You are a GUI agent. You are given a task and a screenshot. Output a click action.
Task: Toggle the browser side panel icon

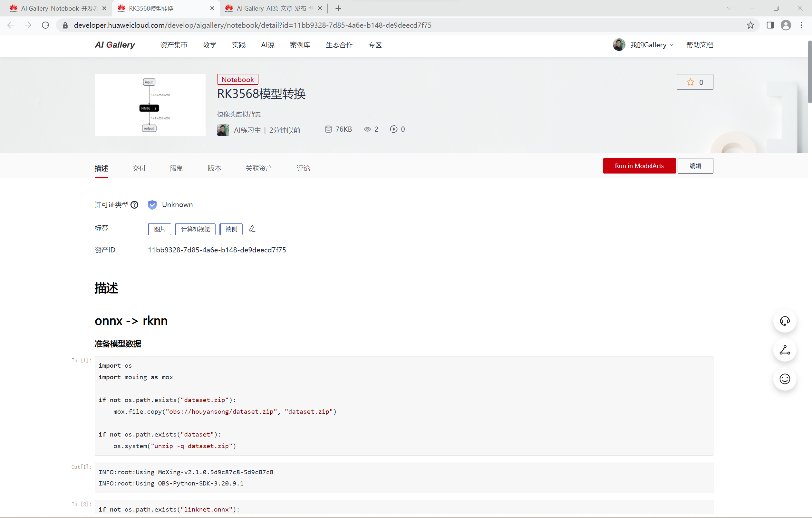coord(770,25)
